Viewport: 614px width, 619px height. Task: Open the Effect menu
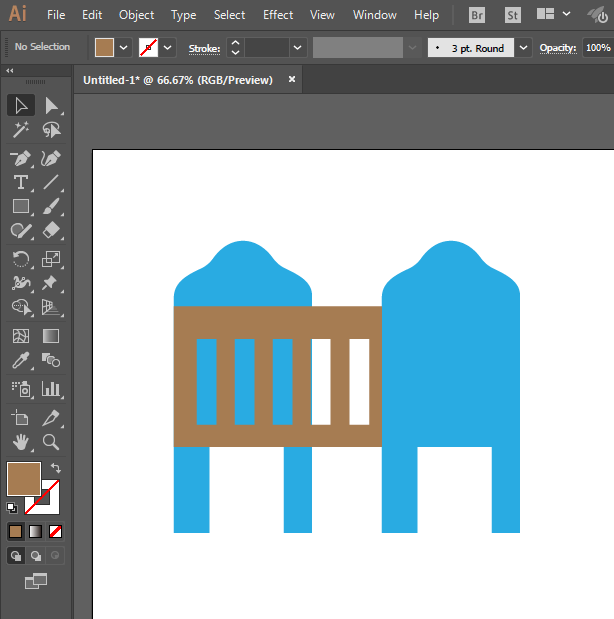[x=278, y=15]
